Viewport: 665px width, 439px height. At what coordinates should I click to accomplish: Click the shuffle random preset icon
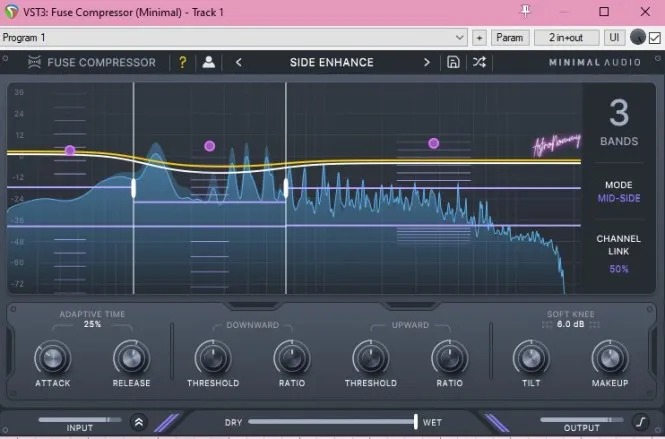coord(479,62)
